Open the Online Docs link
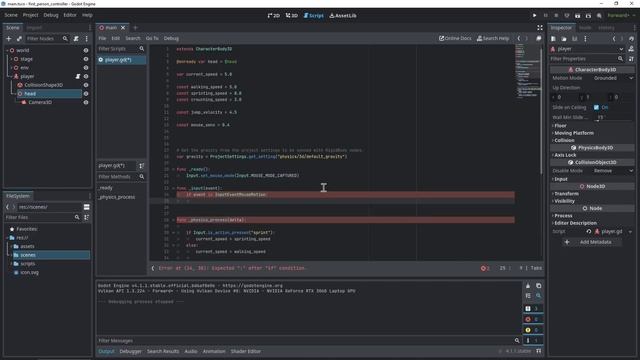The image size is (640, 360). (455, 38)
